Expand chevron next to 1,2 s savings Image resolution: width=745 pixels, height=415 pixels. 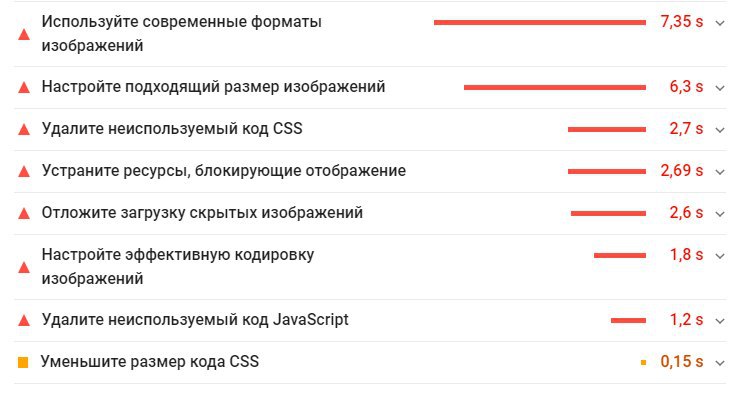pyautogui.click(x=720, y=321)
